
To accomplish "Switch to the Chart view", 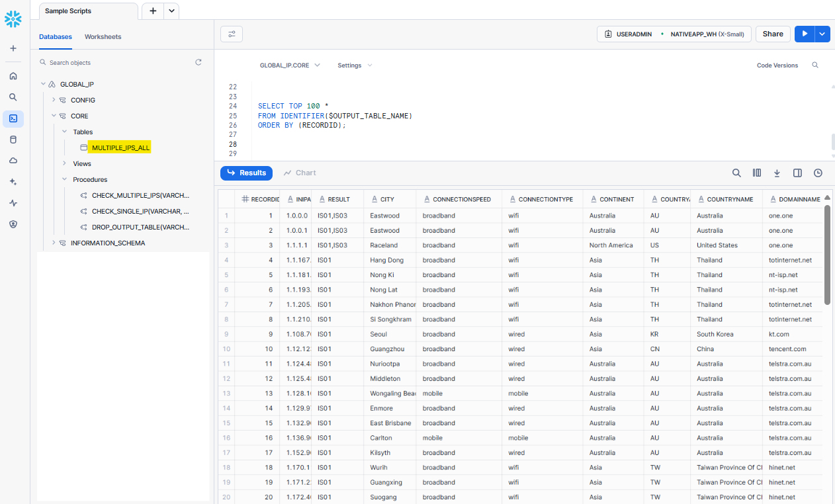I will click(x=300, y=173).
